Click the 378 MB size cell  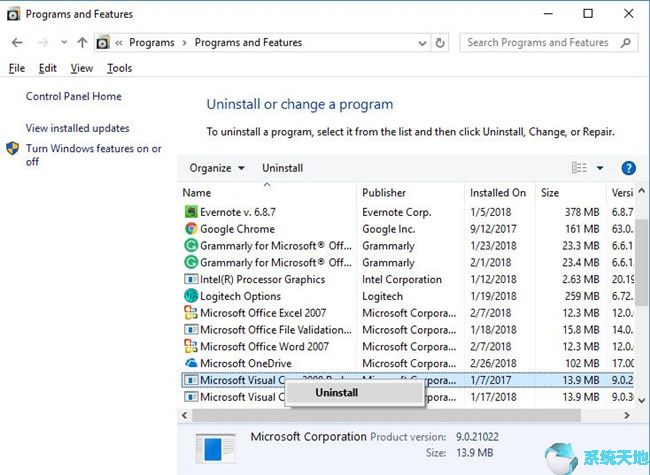click(x=582, y=212)
